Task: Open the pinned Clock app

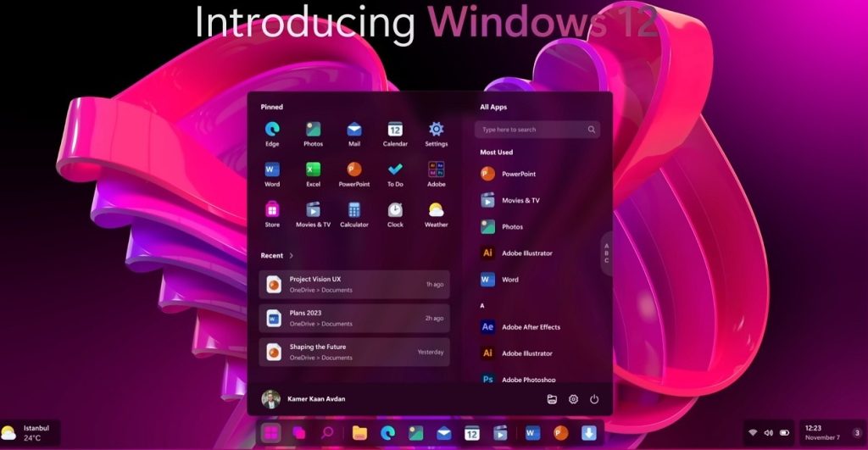Action: 395,214
